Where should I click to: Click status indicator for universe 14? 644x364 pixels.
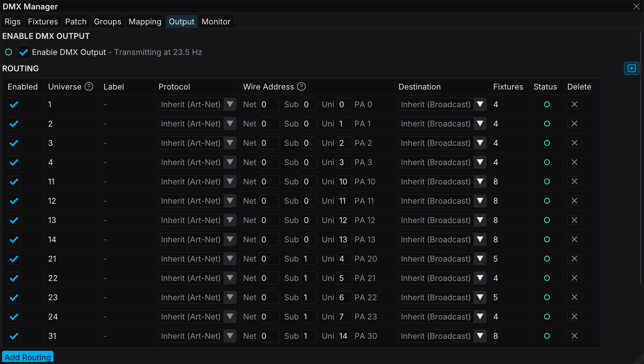(547, 239)
